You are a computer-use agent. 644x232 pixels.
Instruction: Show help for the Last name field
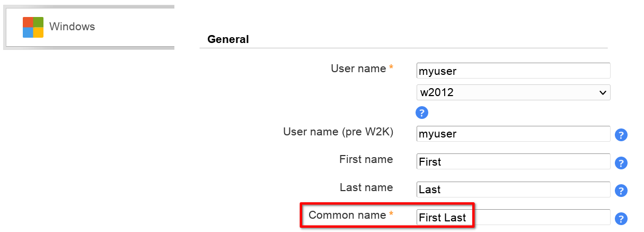[x=621, y=191]
